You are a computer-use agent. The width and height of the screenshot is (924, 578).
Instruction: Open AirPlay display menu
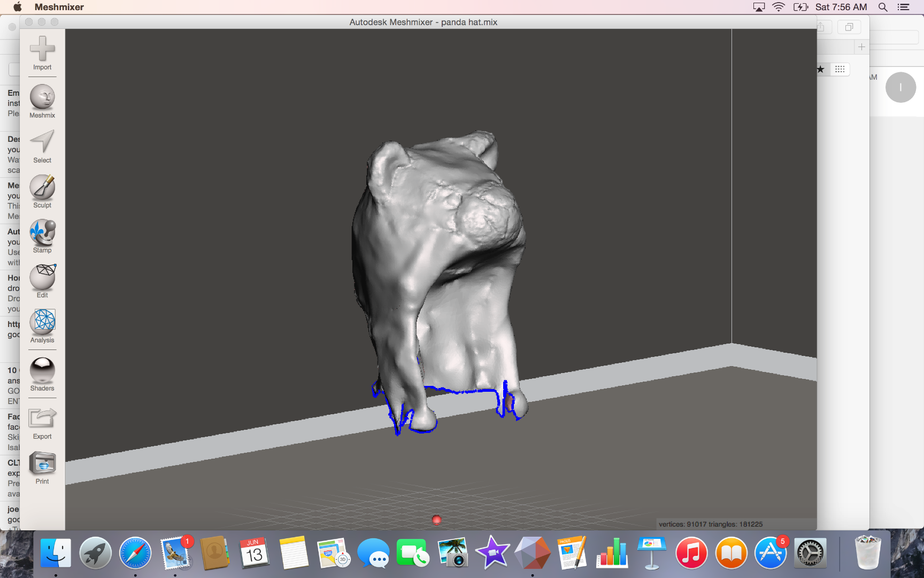(759, 7)
